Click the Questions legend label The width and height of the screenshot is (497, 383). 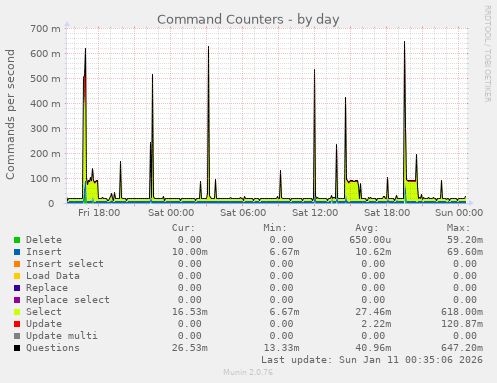(53, 348)
